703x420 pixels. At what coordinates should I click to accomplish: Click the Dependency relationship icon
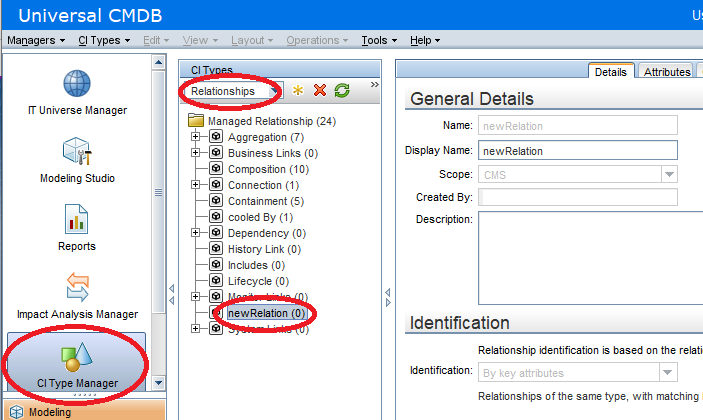pos(216,232)
